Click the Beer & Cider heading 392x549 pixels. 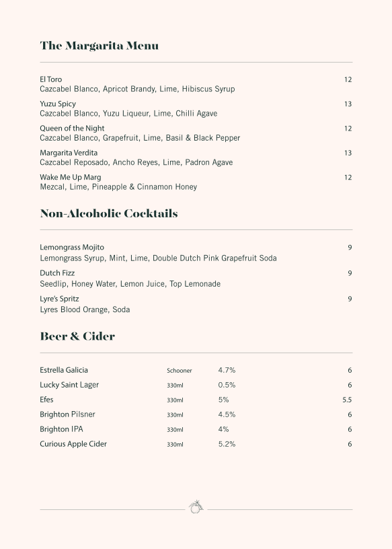point(77,336)
